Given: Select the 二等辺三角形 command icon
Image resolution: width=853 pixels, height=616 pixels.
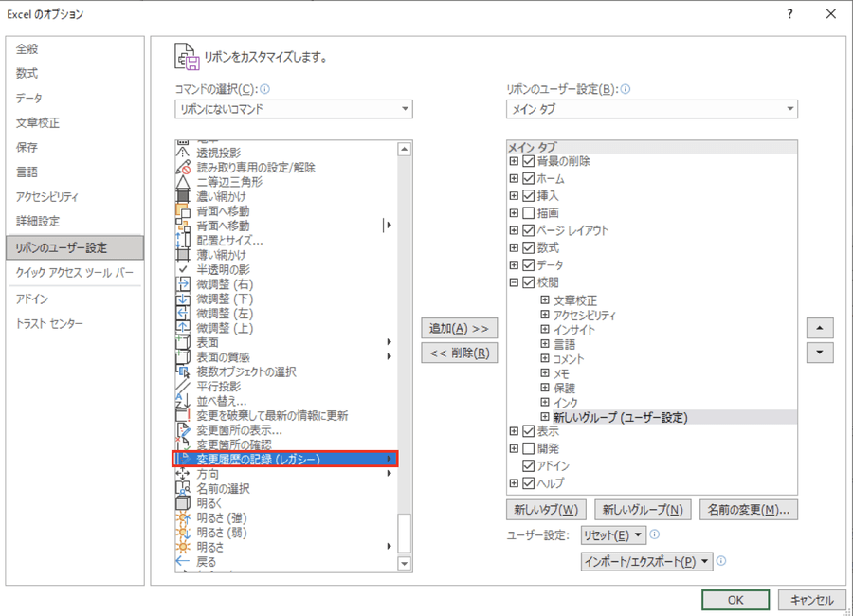Looking at the screenshot, I should [x=183, y=182].
